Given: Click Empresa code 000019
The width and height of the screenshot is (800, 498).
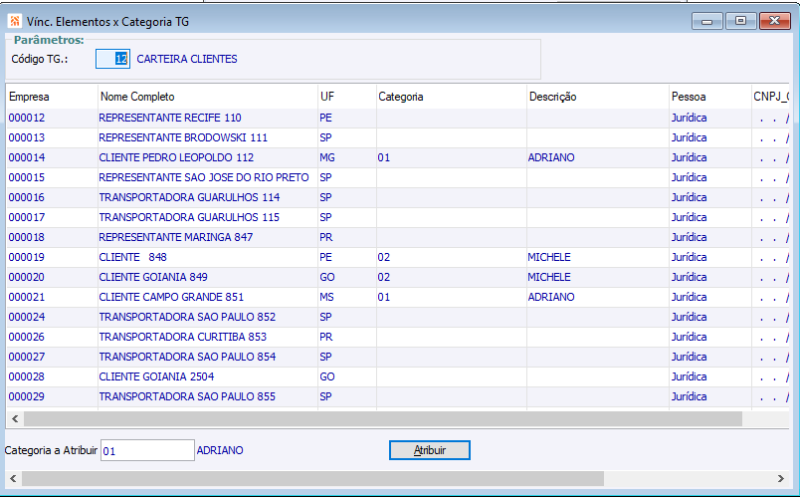Looking at the screenshot, I should (27, 257).
